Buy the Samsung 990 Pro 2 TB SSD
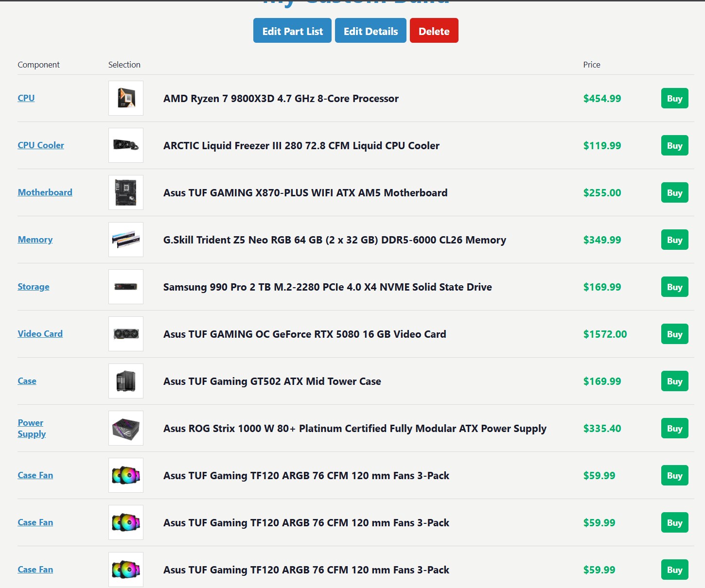 point(674,287)
